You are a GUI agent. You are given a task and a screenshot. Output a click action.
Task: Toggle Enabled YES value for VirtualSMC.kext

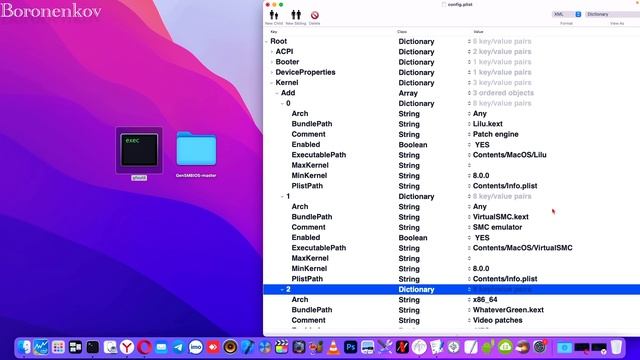[482, 238]
